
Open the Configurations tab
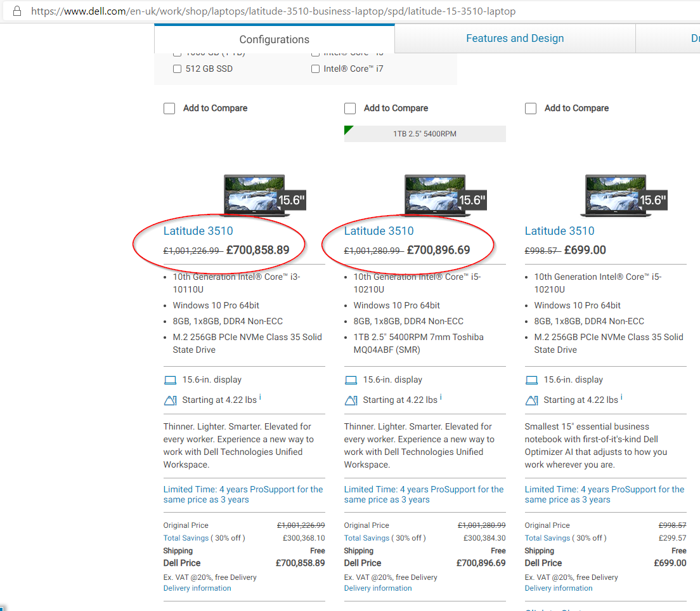pos(274,39)
